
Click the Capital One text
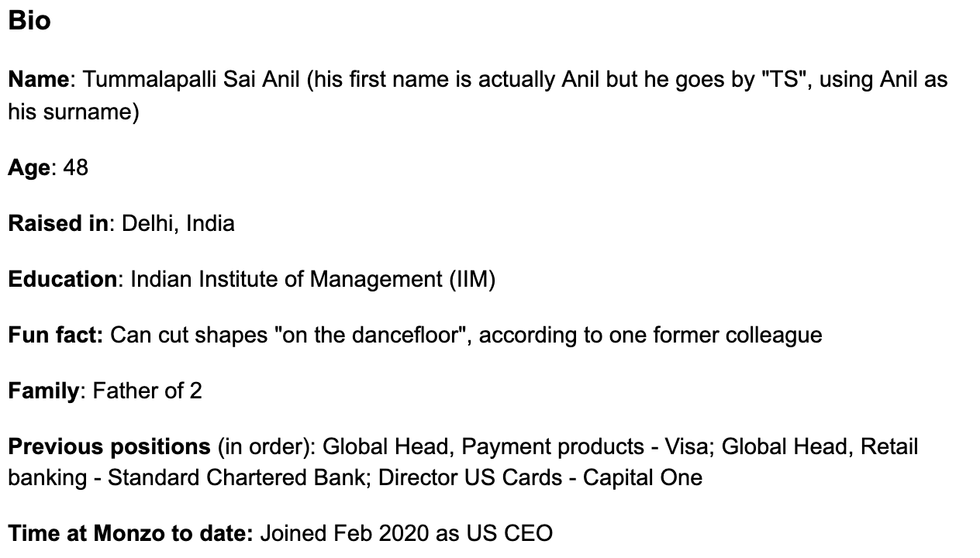tap(643, 477)
